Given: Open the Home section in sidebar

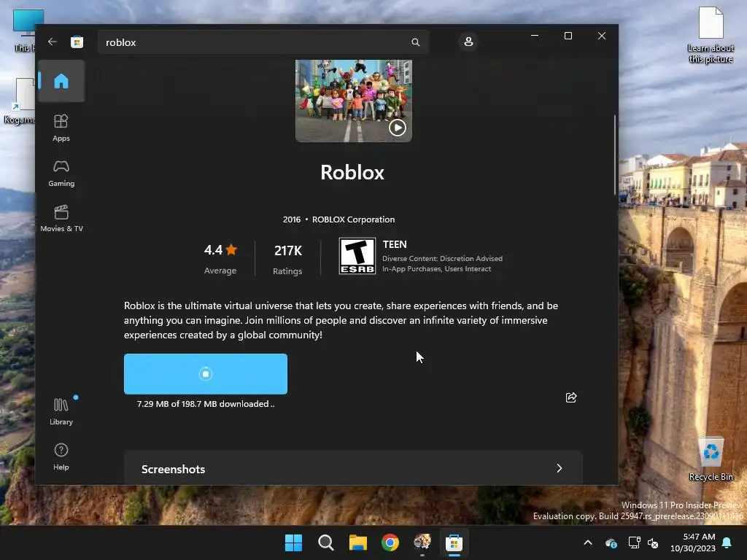Looking at the screenshot, I should (61, 81).
